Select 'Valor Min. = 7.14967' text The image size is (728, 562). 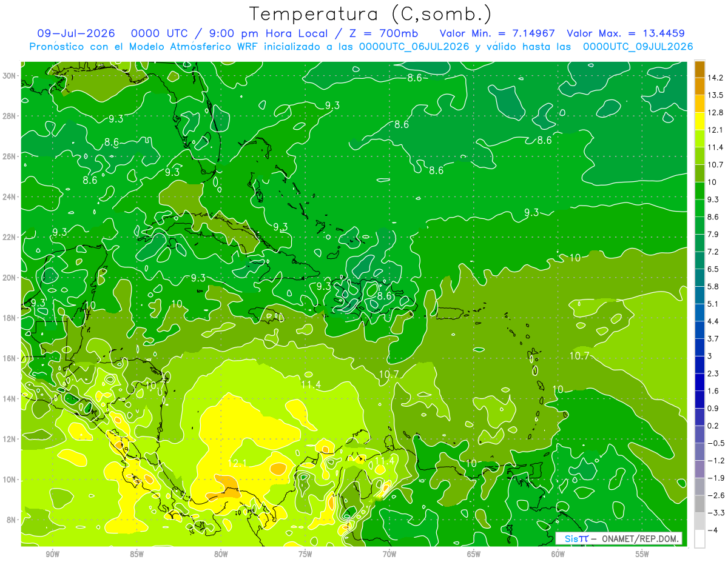498,33
